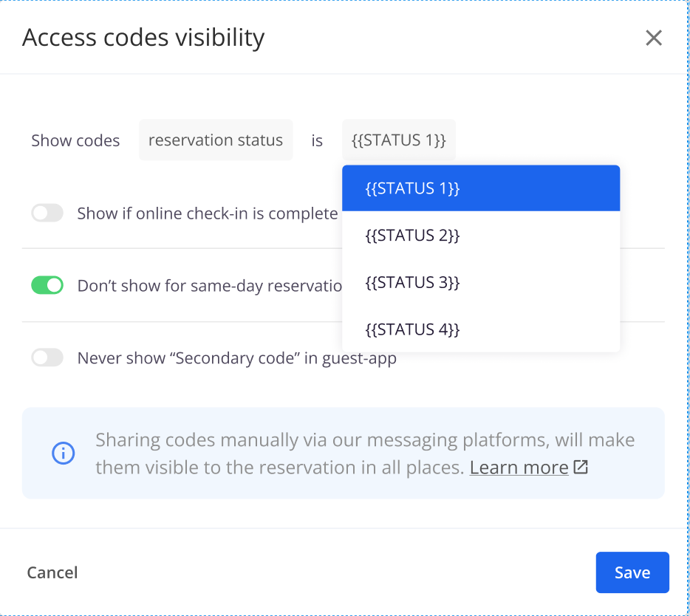This screenshot has height=616, width=690.
Task: Choose {{STATUS 2}} from the list
Action: click(412, 236)
